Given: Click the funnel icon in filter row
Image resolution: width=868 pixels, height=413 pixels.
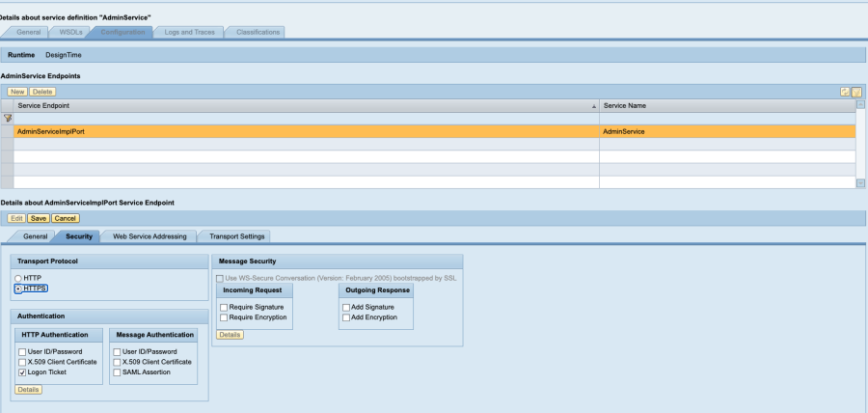Looking at the screenshot, I should [8, 118].
